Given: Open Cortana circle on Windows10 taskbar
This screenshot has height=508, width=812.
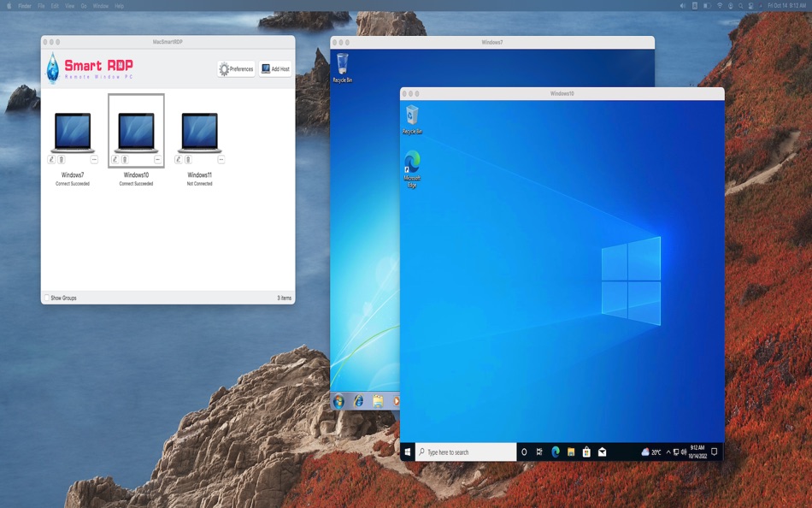Looking at the screenshot, I should (x=524, y=452).
